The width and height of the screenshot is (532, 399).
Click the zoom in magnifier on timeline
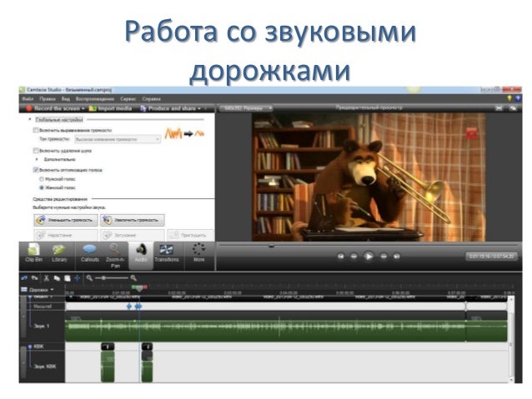click(x=133, y=278)
